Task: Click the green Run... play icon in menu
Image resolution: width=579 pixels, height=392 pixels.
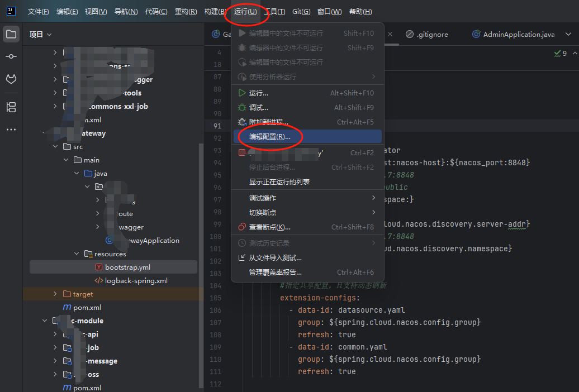Action: click(x=242, y=93)
